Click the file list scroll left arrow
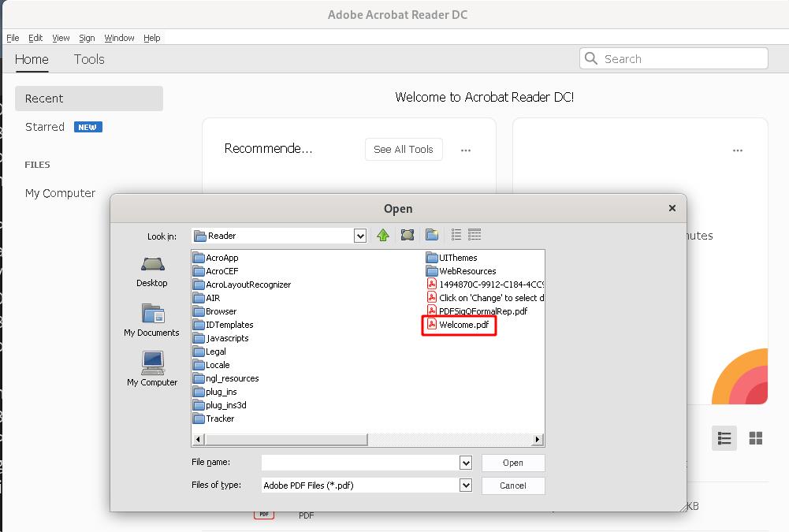The image size is (789, 532). [x=199, y=439]
